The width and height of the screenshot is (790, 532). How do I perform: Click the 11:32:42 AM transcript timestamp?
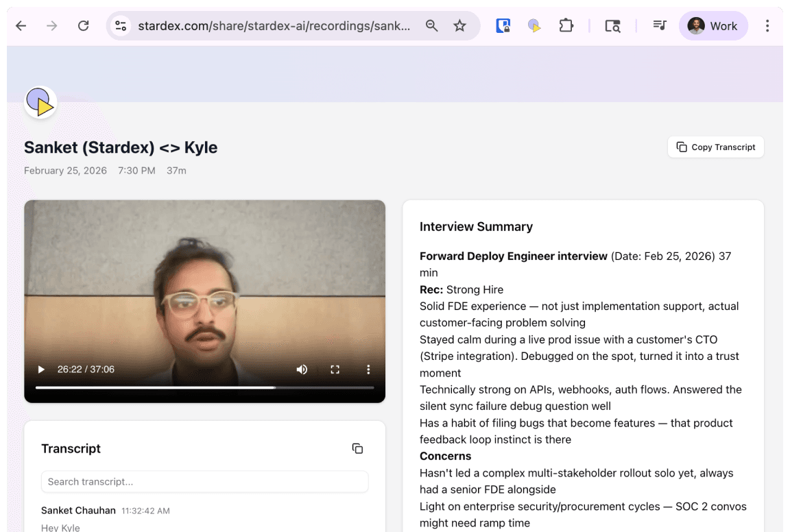click(145, 511)
